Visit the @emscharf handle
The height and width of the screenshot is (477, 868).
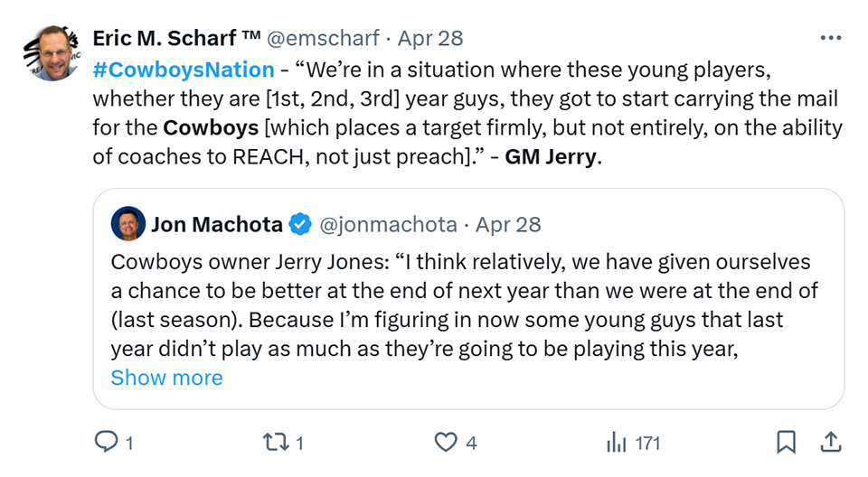coord(323,38)
